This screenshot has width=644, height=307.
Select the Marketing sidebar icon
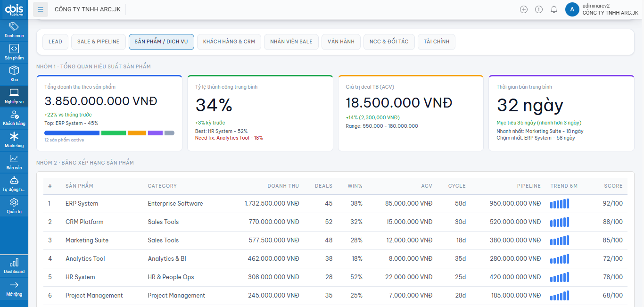[x=14, y=140]
